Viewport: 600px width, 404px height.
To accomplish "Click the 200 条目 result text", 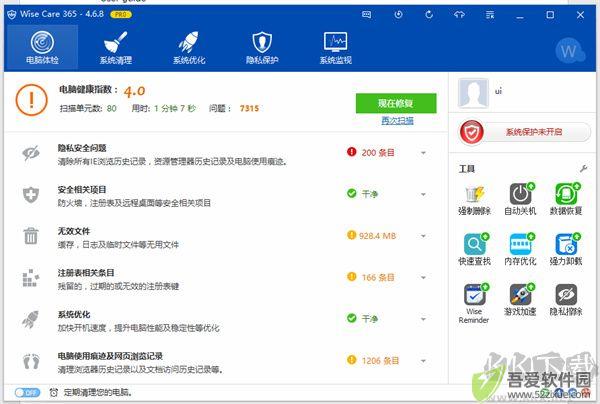I will [x=378, y=153].
